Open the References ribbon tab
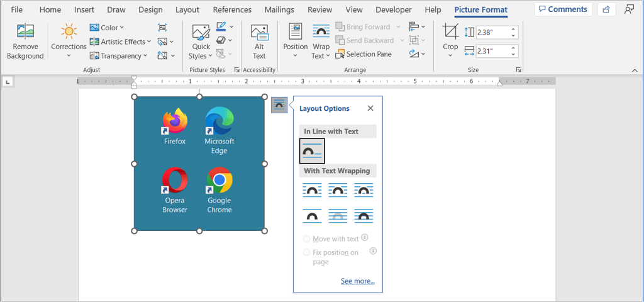This screenshot has width=644, height=302. tap(233, 9)
